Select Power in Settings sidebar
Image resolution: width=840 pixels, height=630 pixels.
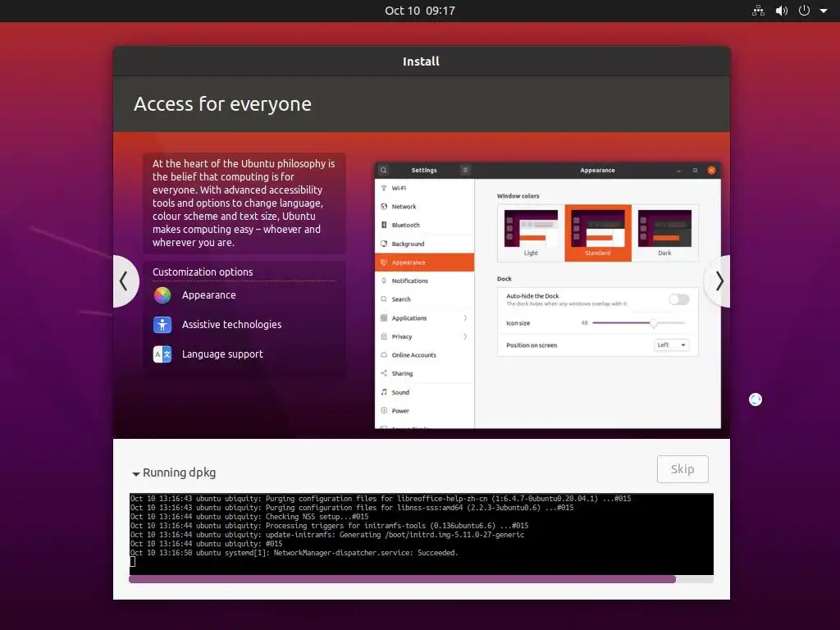[424, 411]
